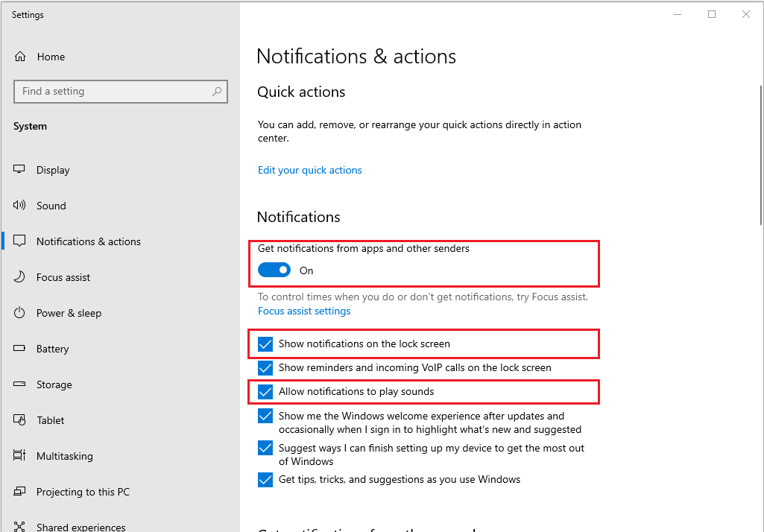This screenshot has width=764, height=532.
Task: Click the Edit your quick actions link
Action: [309, 170]
